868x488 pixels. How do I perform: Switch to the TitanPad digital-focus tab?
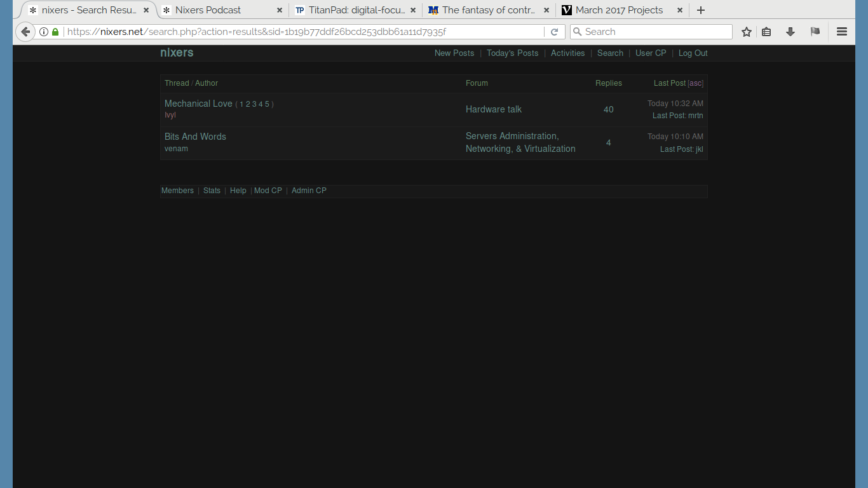pos(356,10)
